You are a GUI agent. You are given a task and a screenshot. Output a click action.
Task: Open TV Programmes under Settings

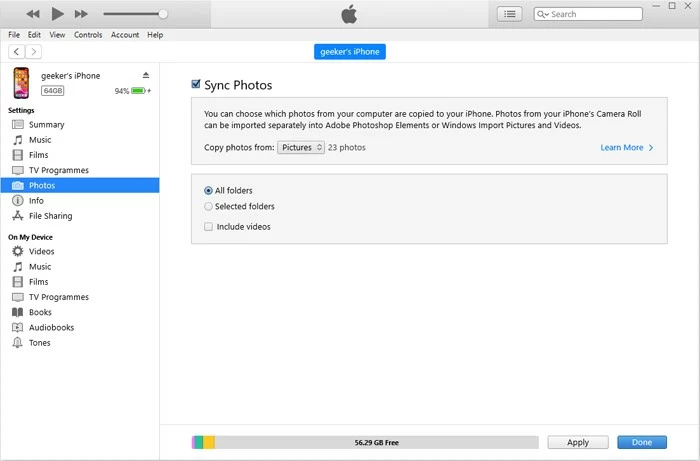[x=58, y=170]
